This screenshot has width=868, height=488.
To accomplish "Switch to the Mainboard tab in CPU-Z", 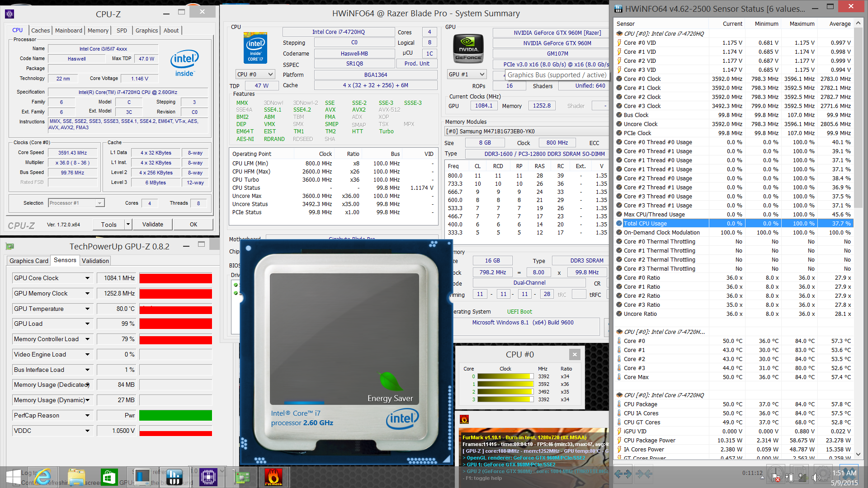I will pyautogui.click(x=69, y=30).
